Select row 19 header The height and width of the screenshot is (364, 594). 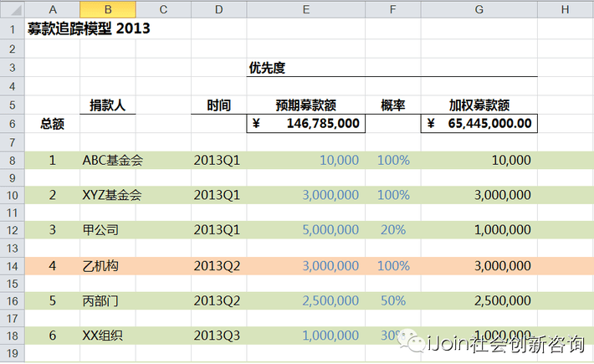[12, 353]
